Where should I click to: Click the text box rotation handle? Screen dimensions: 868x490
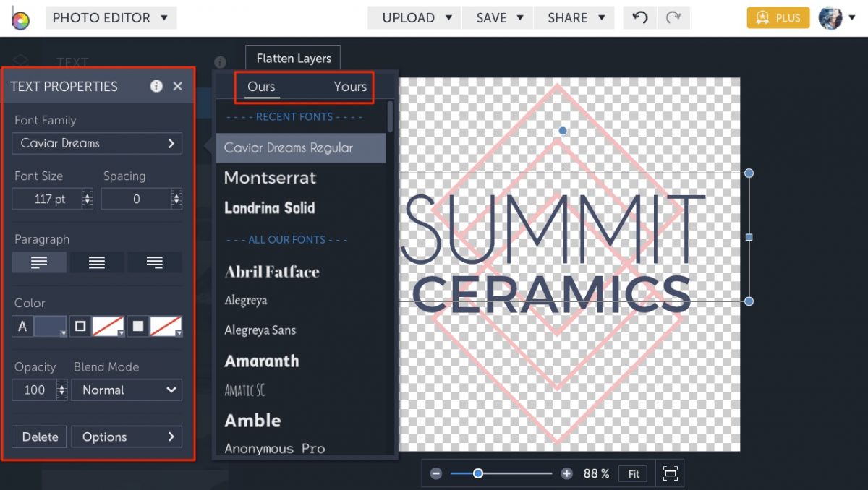point(563,131)
